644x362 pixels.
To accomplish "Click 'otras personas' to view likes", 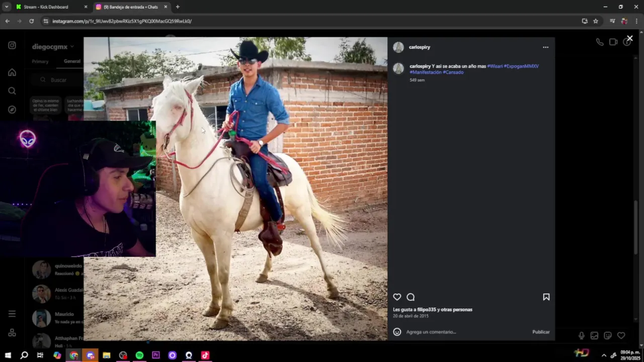I will 456,310.
